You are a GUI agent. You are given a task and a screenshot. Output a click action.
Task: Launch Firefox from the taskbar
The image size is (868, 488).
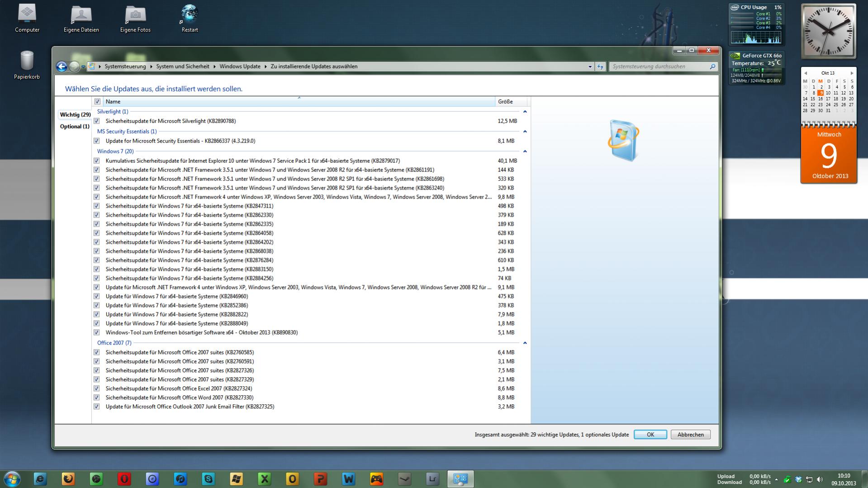click(68, 479)
